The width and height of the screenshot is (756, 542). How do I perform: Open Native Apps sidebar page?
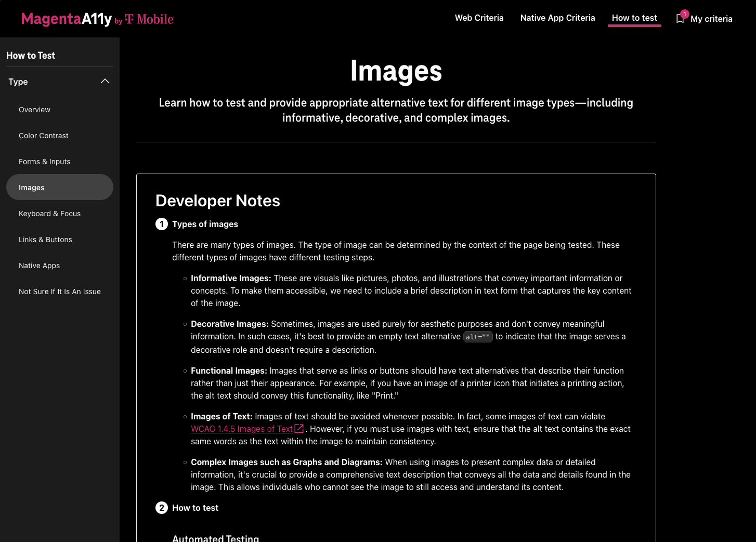pos(60,266)
